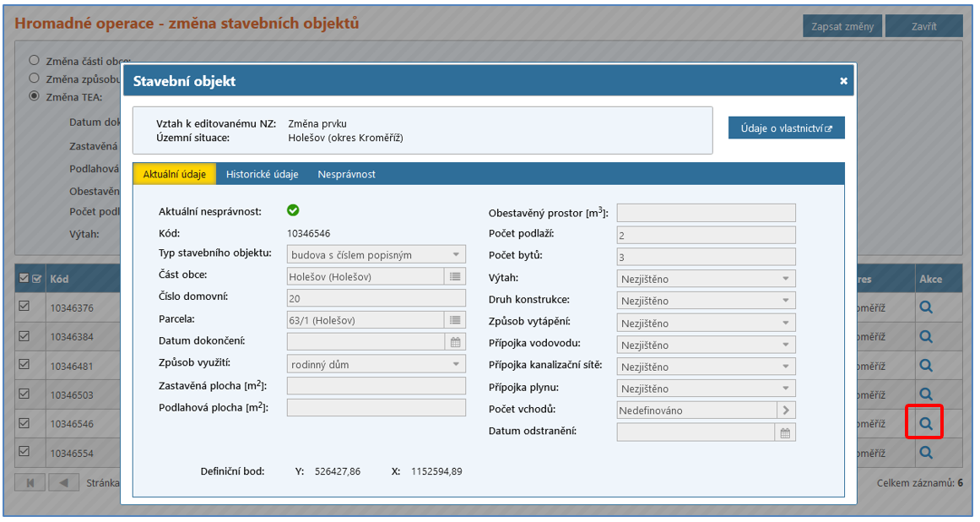Open list picker for Parcela field
Screen dimensions: 980x522
click(456, 320)
